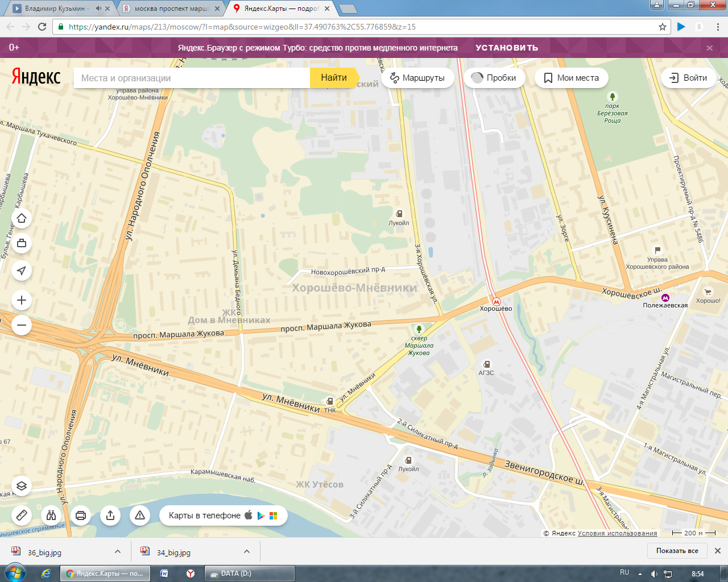
Task: Open DATA (D:) taskbar window
Action: coord(249,573)
